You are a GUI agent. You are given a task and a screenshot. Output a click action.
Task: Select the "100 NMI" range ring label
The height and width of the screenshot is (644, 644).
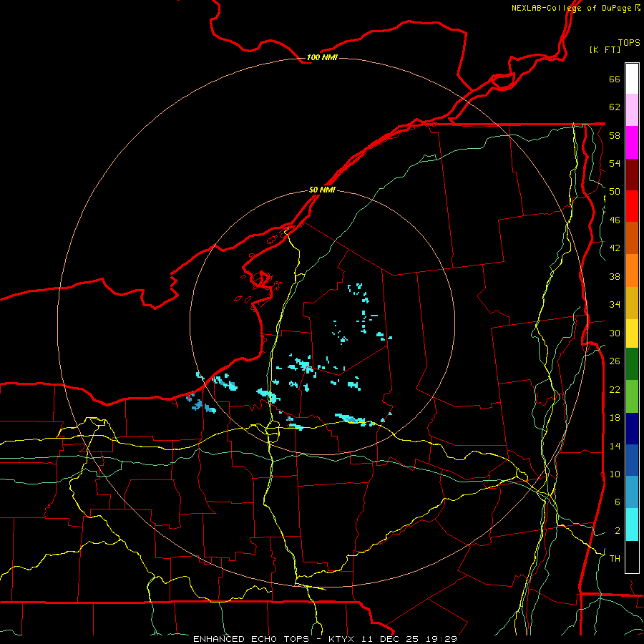(x=322, y=57)
